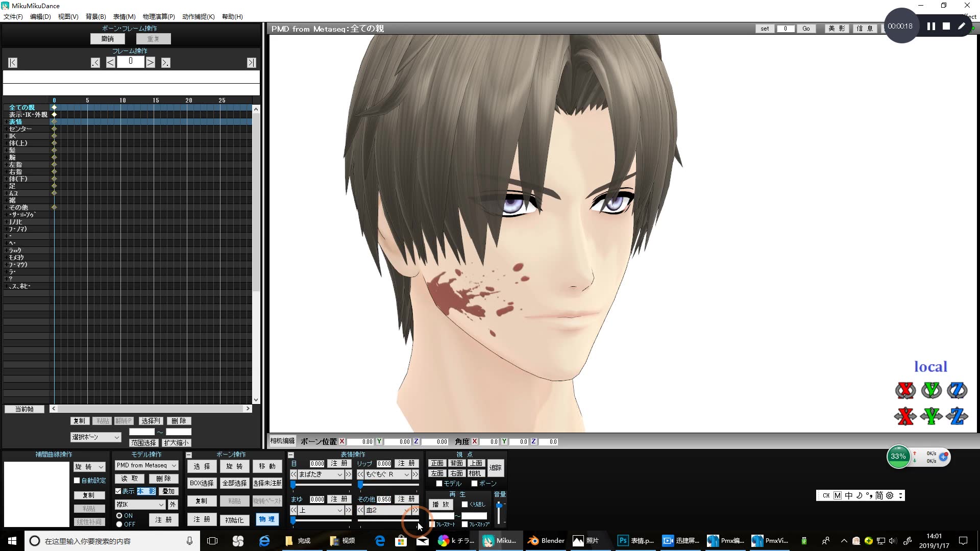980x551 pixels.
Task: Toggle 自動設定 checkbox in interpolation panel
Action: tap(77, 481)
